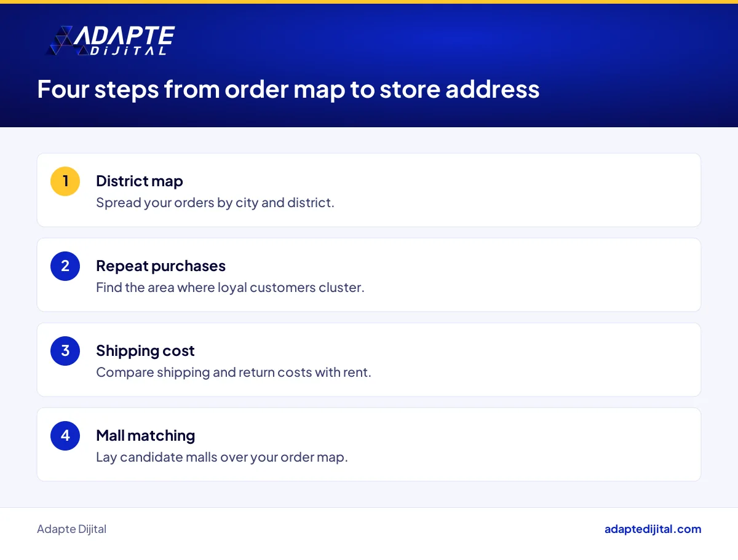Click 'Find the area where loyal customers cluster.'
738x560 pixels.
click(x=230, y=288)
